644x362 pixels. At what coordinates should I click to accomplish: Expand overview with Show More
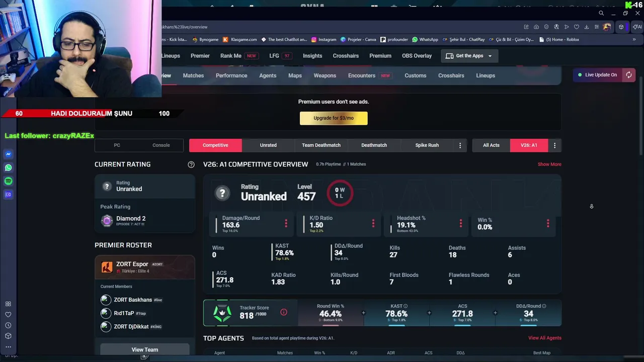tap(549, 164)
